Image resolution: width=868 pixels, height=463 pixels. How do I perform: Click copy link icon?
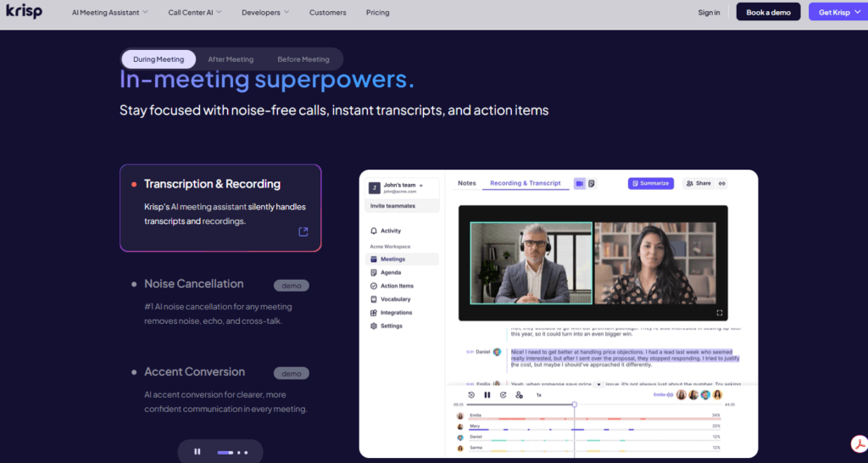point(722,183)
